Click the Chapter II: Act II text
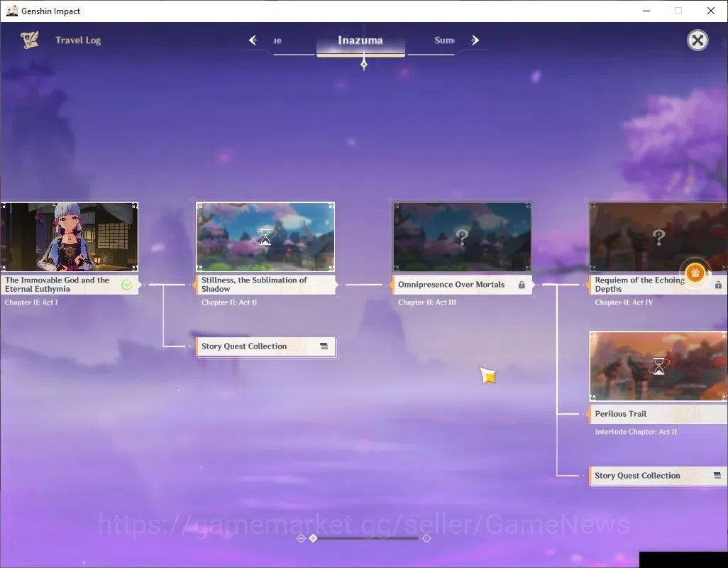 [x=229, y=302]
